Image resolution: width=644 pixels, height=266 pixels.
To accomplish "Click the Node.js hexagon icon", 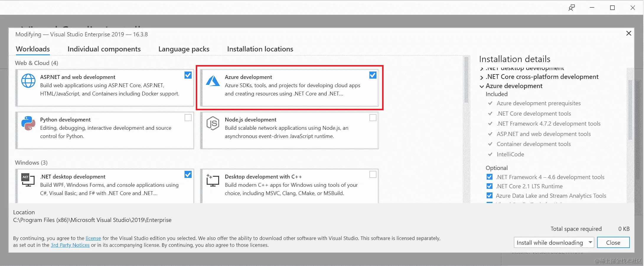I will [213, 123].
